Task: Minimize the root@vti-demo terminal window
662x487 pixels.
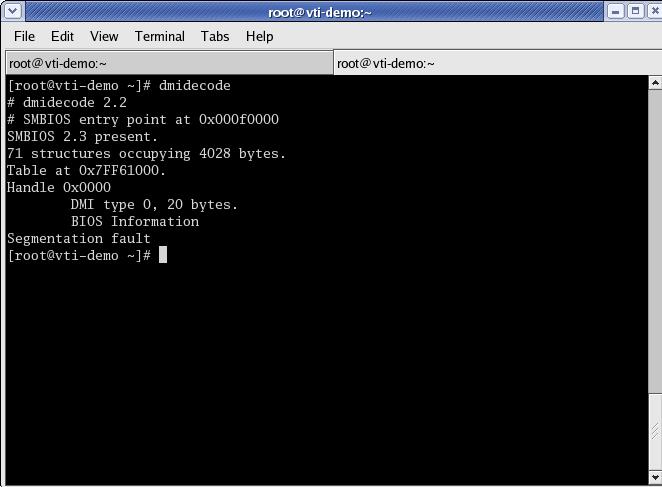Action: pyautogui.click(x=615, y=12)
